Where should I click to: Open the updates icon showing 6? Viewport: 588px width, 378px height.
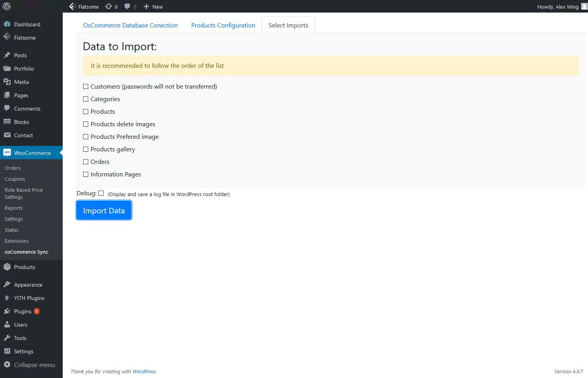[x=109, y=6]
